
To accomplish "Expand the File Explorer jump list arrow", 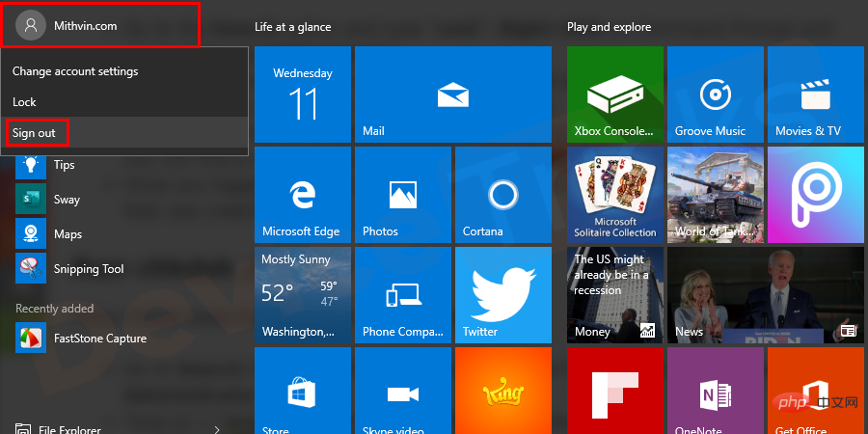I will pyautogui.click(x=216, y=429).
